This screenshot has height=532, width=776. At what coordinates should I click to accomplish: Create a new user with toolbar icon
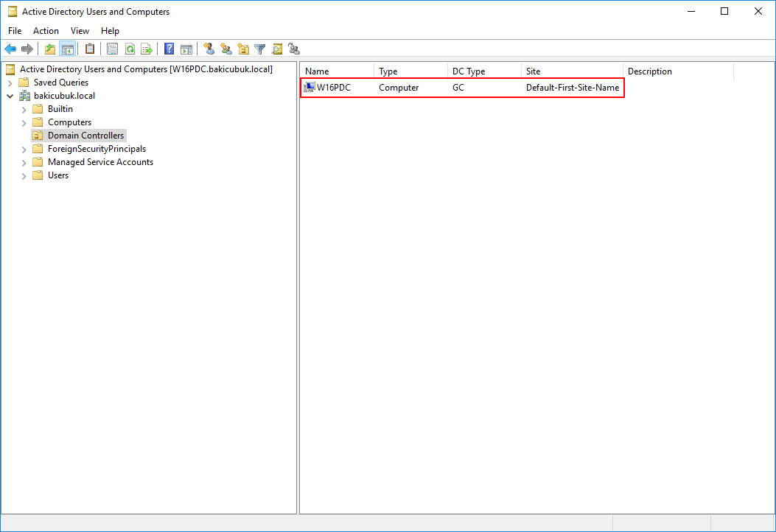click(x=209, y=49)
